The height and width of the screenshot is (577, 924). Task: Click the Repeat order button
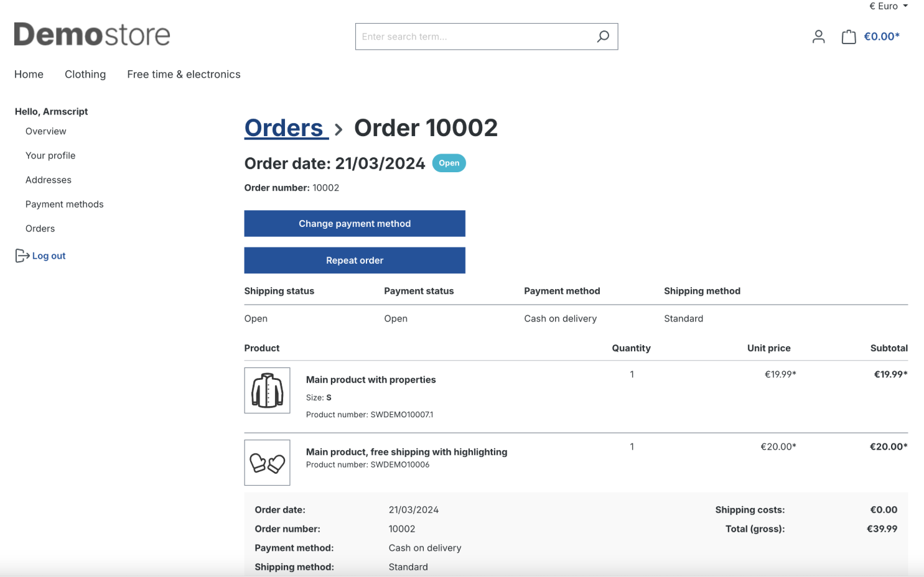point(355,260)
